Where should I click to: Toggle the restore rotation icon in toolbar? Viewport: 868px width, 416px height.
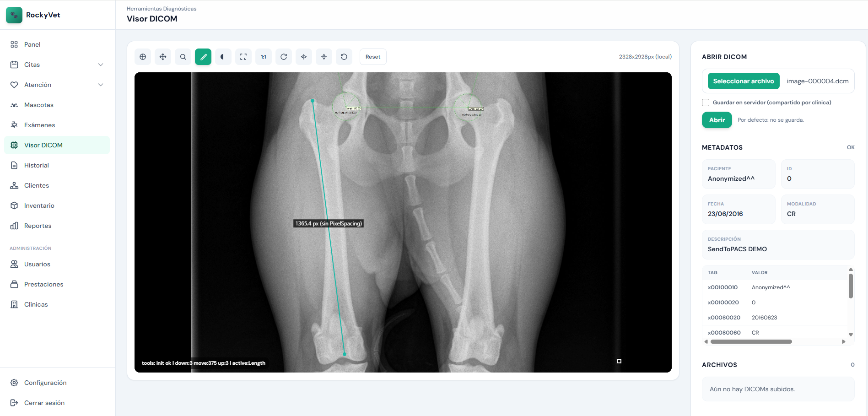click(x=344, y=56)
